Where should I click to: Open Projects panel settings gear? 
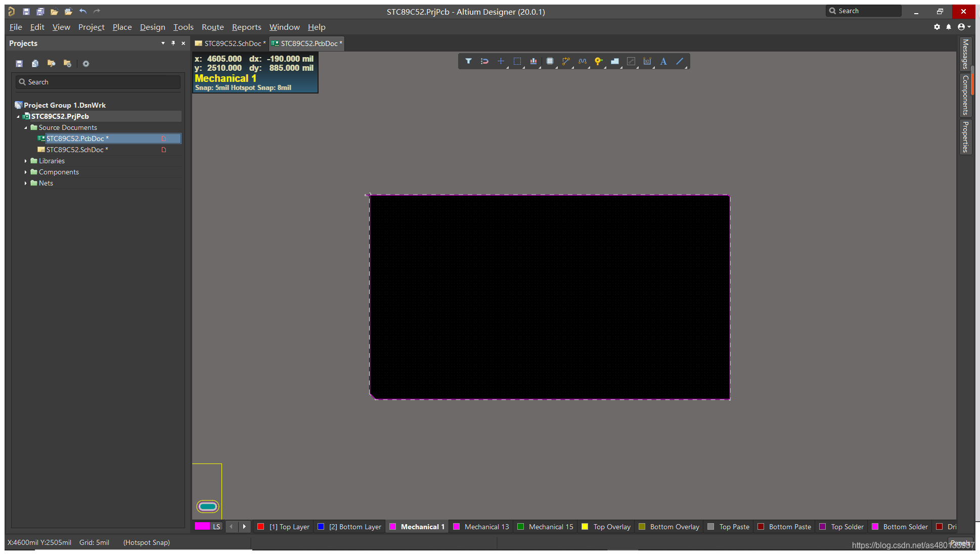pos(86,64)
